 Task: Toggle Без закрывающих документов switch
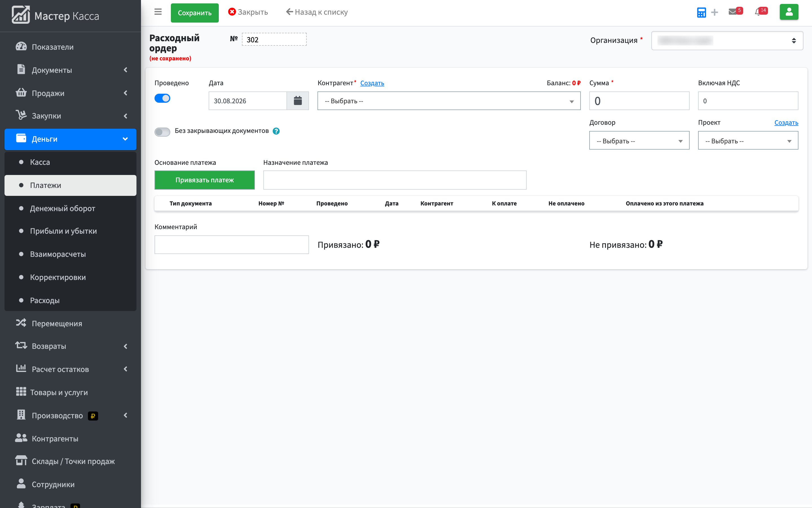coord(162,132)
